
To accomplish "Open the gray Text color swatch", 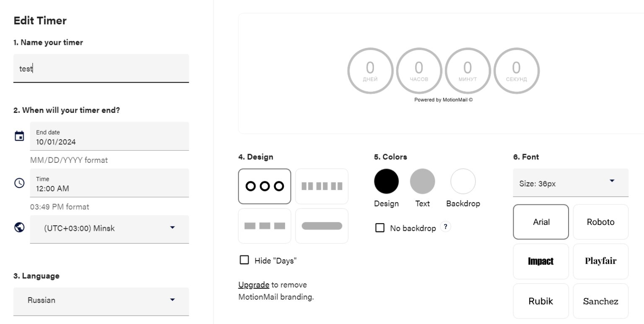I will pyautogui.click(x=422, y=181).
